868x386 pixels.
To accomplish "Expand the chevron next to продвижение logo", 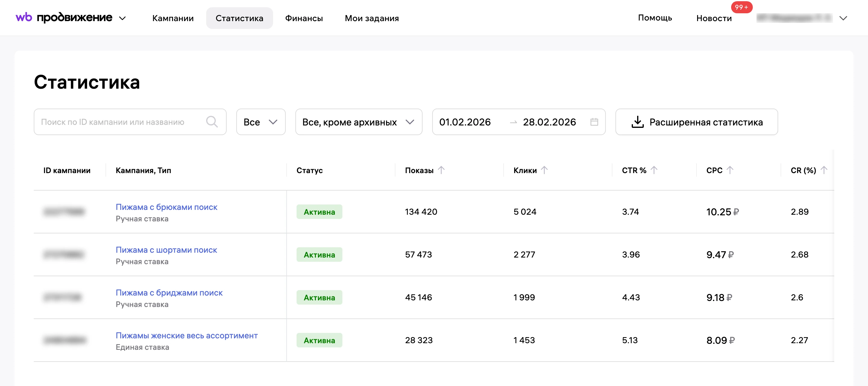I will click(123, 18).
